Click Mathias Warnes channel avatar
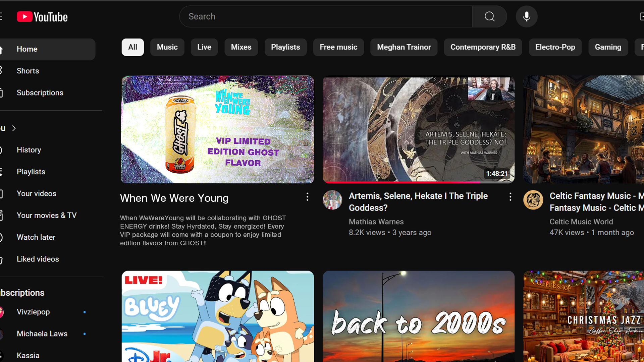This screenshot has height=362, width=644. (x=332, y=200)
